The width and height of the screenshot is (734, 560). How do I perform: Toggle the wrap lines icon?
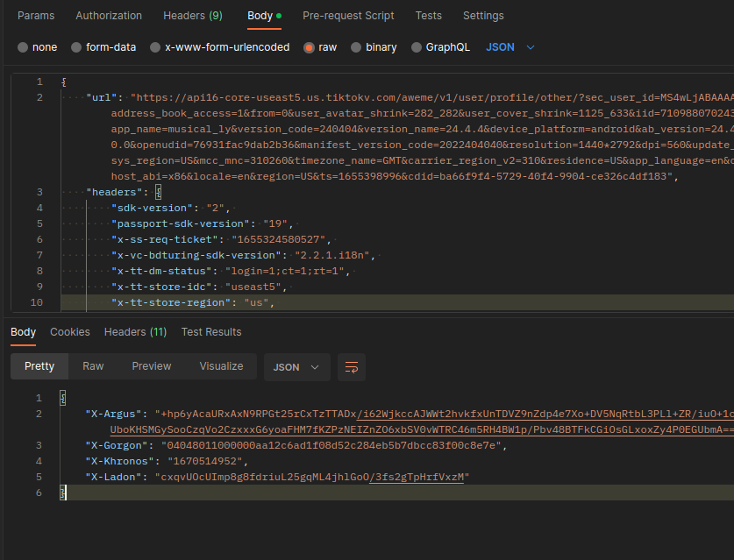pyautogui.click(x=352, y=367)
